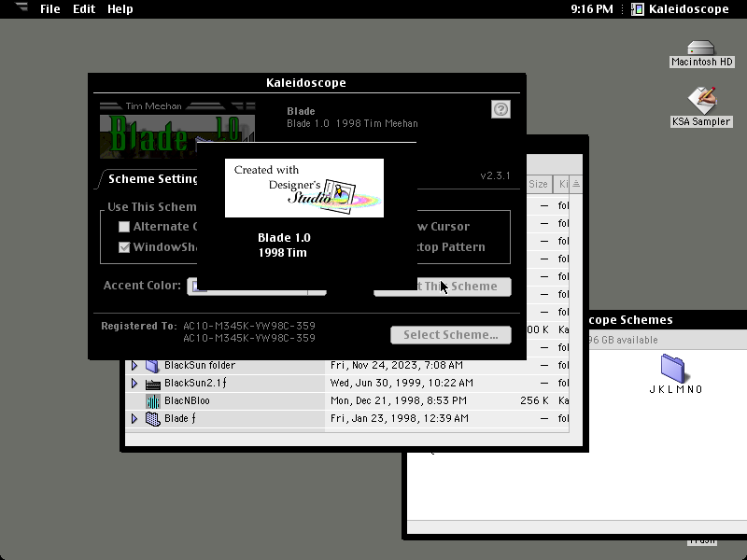The width and height of the screenshot is (747, 560).
Task: Select the Blade ƒ row name
Action: (x=179, y=418)
